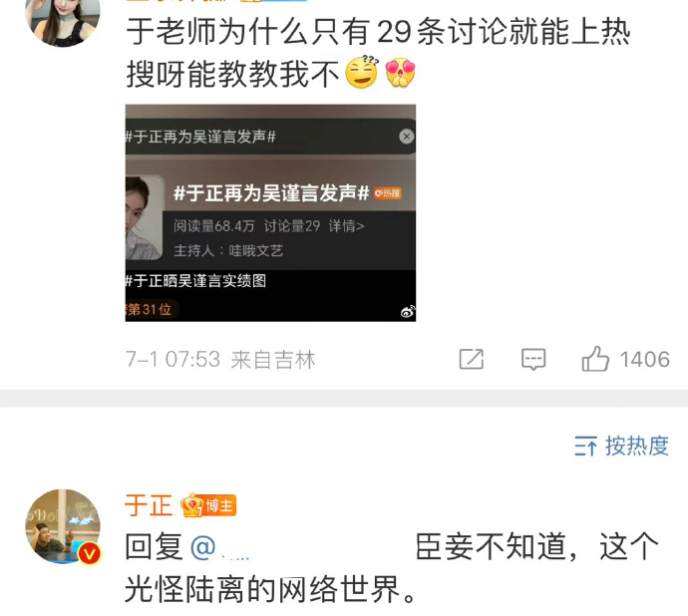Tap the 7-1 07:53 来自吉林 timestamp
The width and height of the screenshot is (688, 616).
click(x=220, y=359)
